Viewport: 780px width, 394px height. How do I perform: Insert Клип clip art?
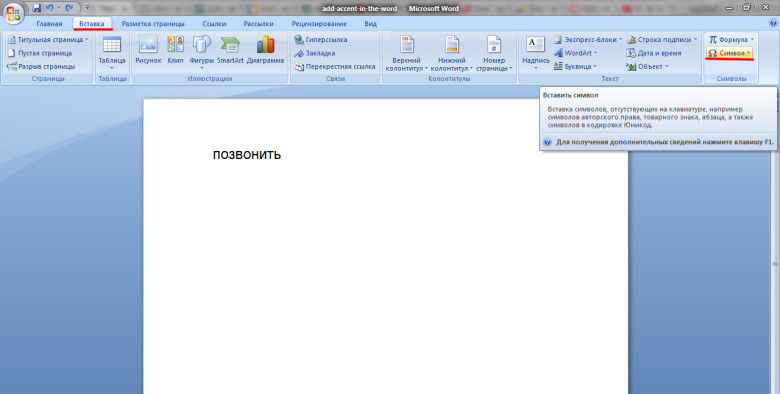[x=175, y=50]
